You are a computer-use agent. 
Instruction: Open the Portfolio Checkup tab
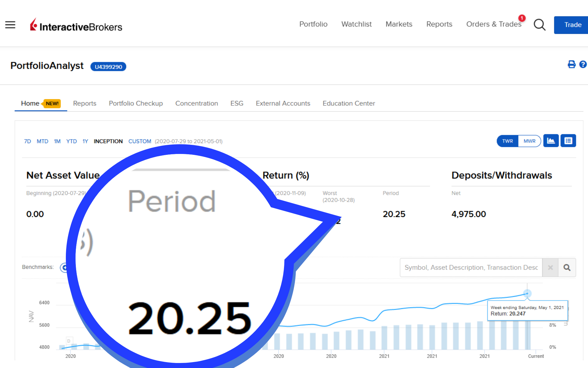[x=136, y=103]
